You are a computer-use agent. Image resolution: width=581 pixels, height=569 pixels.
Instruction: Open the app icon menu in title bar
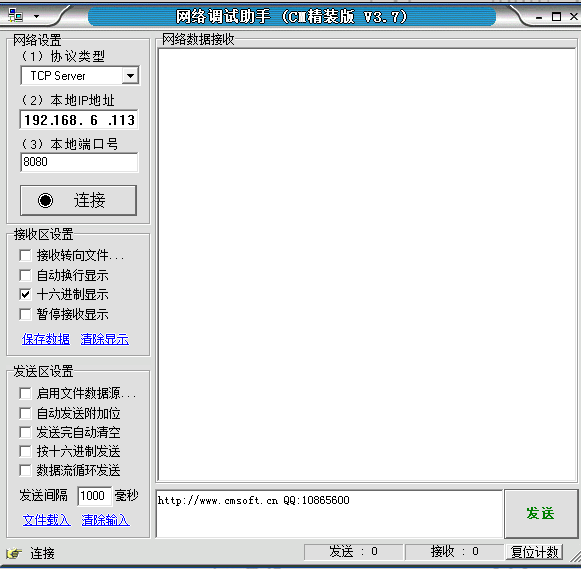[16, 16]
